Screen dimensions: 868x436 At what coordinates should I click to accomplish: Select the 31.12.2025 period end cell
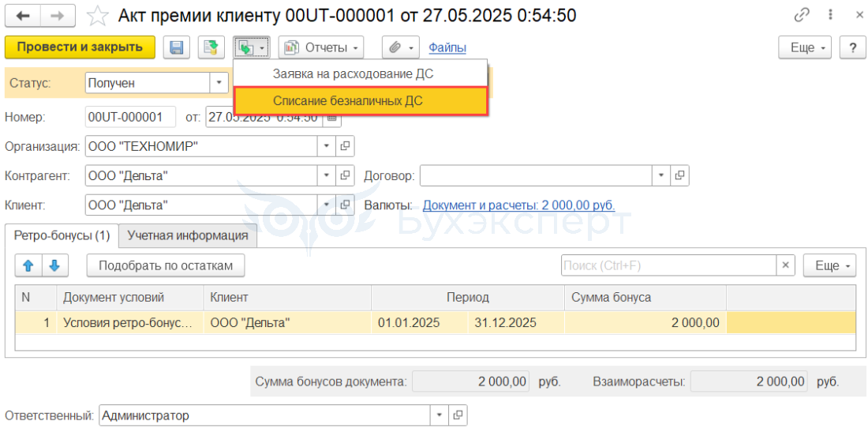(x=517, y=322)
